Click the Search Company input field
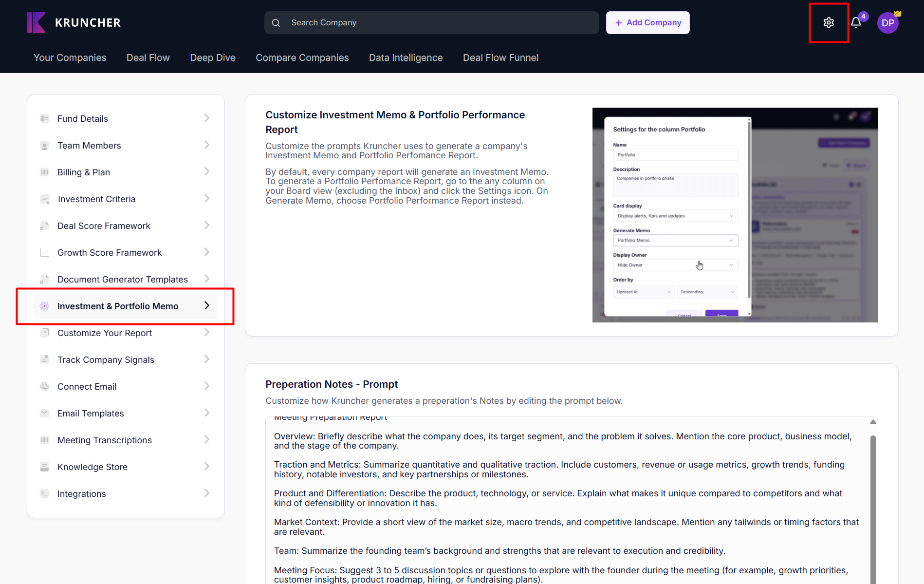This screenshot has height=584, width=924. [x=438, y=23]
